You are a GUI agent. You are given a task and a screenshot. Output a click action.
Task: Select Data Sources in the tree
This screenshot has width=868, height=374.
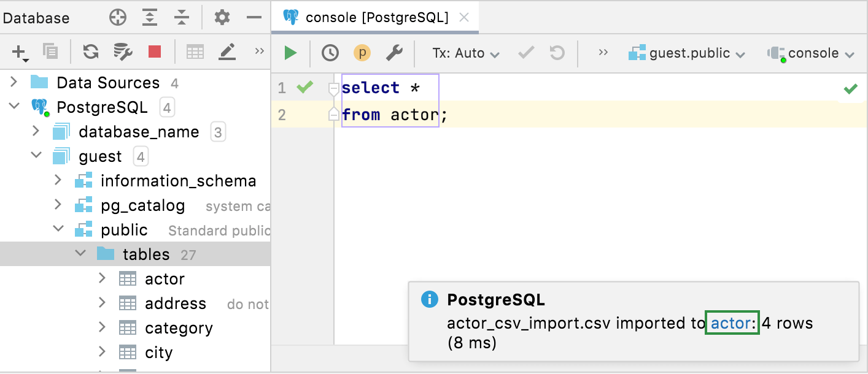[135, 83]
